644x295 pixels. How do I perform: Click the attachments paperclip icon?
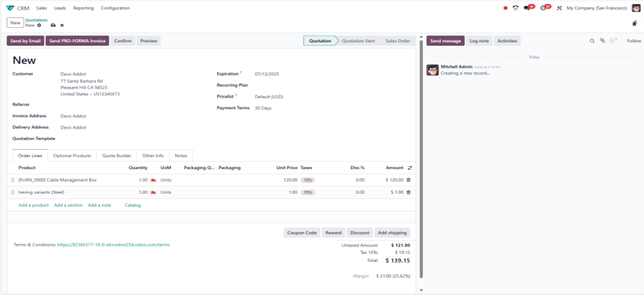602,41
